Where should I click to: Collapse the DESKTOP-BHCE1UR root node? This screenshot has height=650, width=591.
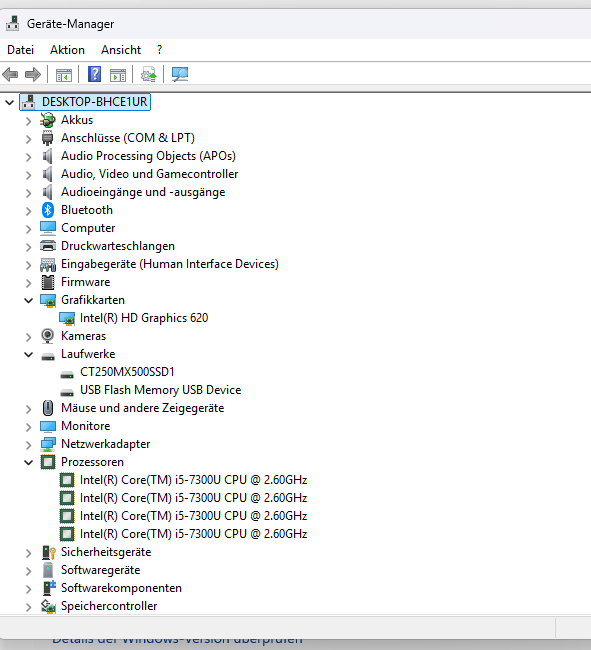click(10, 102)
